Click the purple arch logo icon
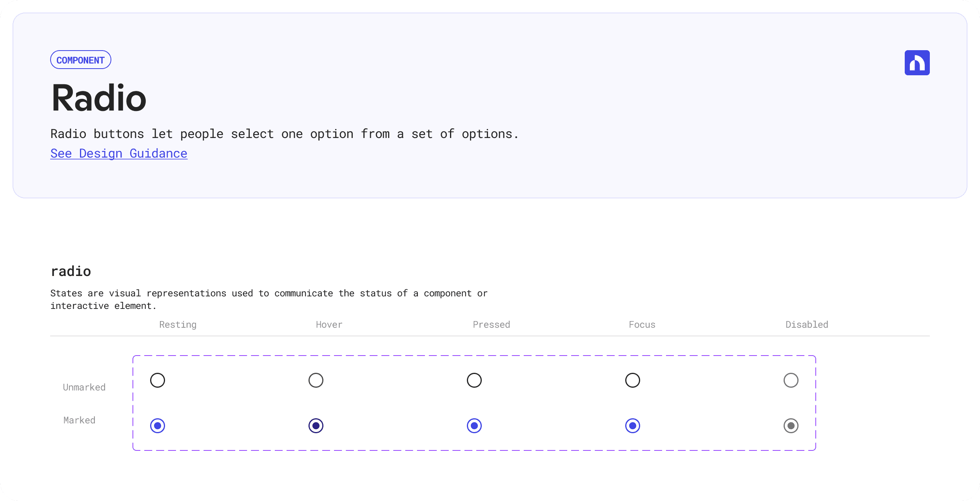The image size is (980, 501). click(916, 63)
